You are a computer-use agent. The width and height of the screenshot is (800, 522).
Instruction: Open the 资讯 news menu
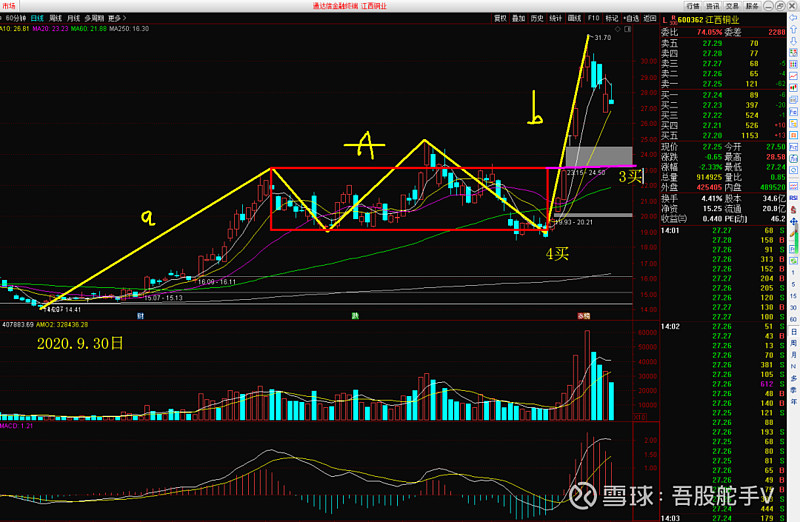713,6
